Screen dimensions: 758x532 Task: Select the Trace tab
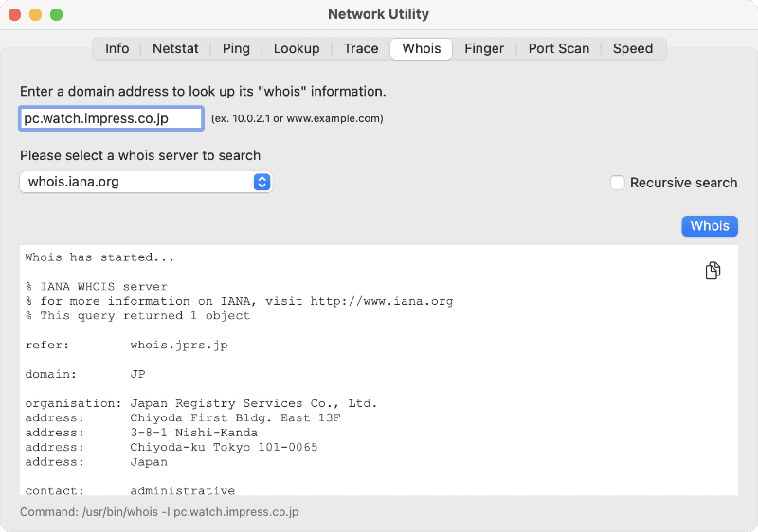361,49
